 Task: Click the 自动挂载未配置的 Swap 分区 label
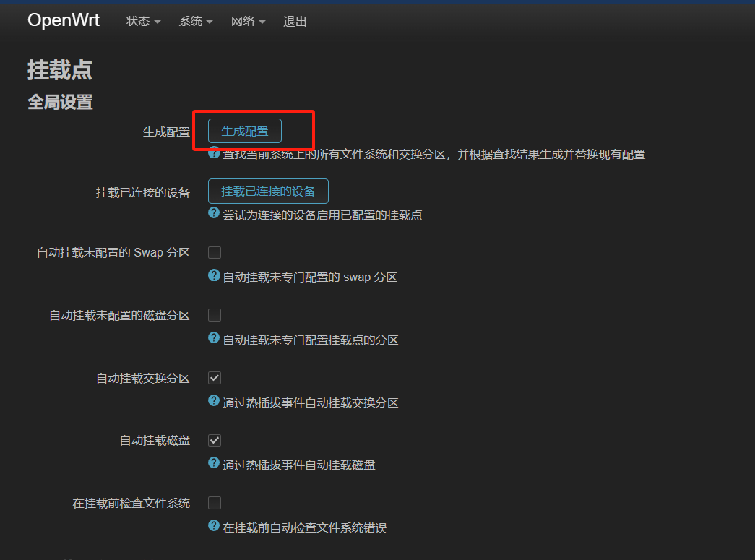pos(113,253)
